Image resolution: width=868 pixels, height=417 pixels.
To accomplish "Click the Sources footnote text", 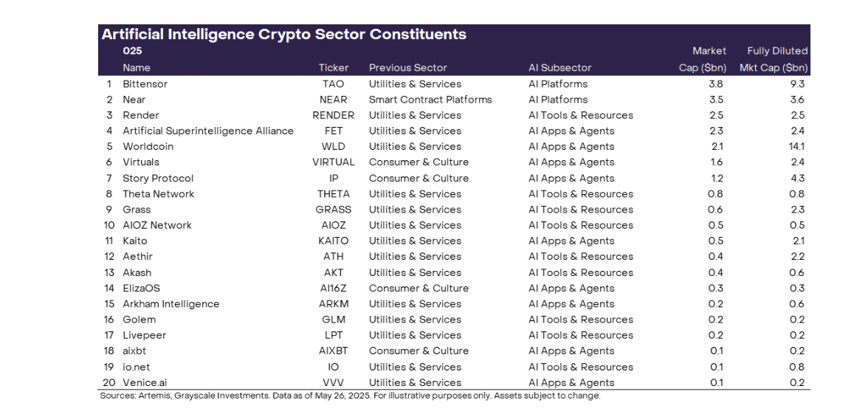I will tap(350, 396).
